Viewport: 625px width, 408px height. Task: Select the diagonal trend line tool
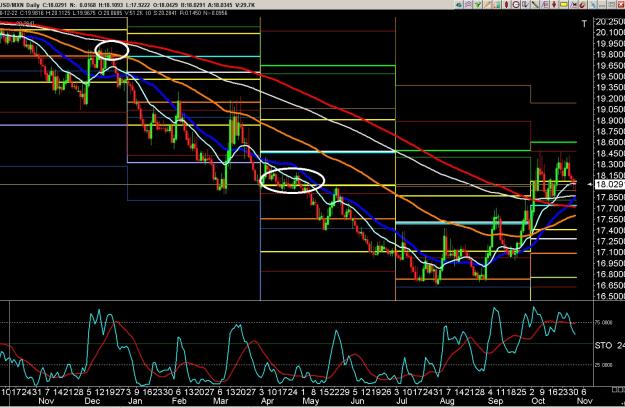535,5
